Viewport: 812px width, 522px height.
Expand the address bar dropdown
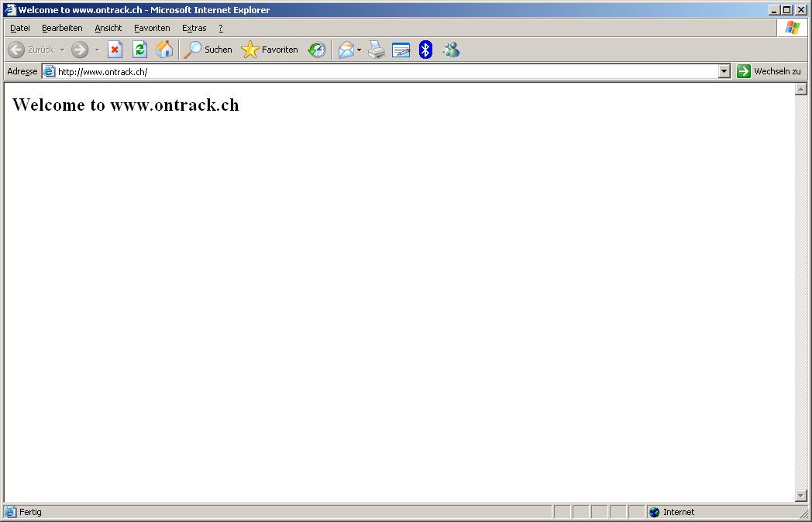click(x=724, y=71)
